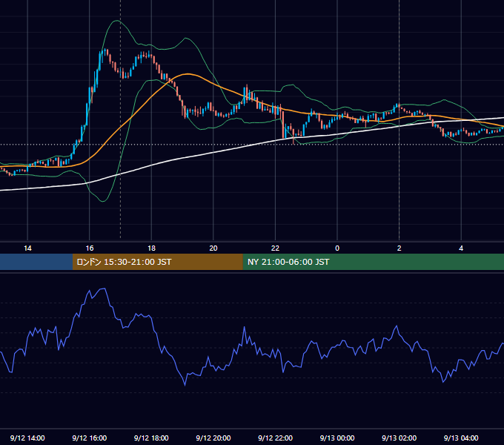This screenshot has width=504, height=445.
Task: Click the hour label 16 on price chart axis
Action: pos(90,248)
